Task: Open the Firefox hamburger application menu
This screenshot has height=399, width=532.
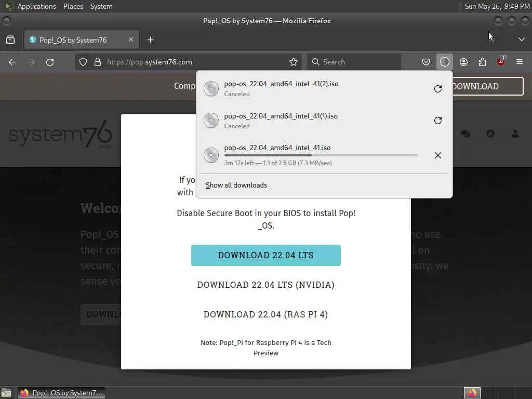Action: (520, 62)
